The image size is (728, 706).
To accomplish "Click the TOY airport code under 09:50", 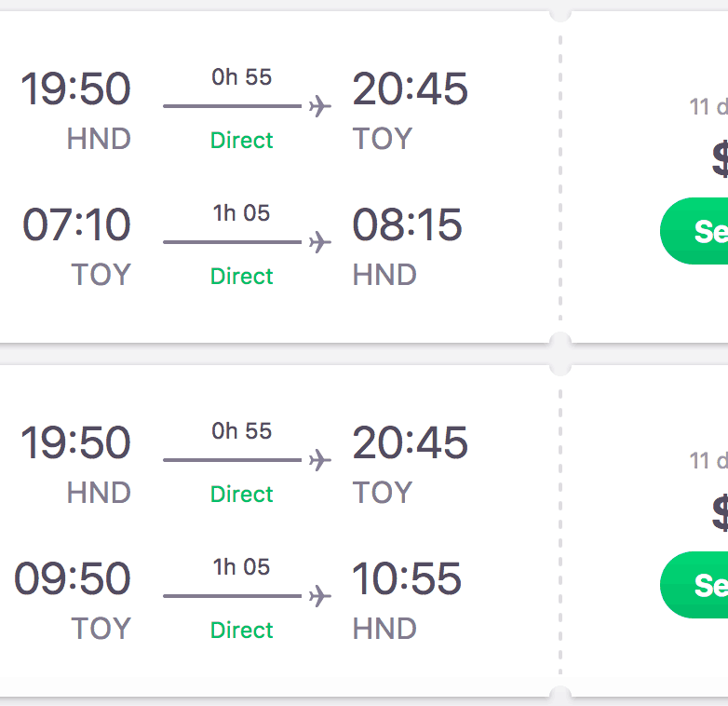I will [x=101, y=630].
